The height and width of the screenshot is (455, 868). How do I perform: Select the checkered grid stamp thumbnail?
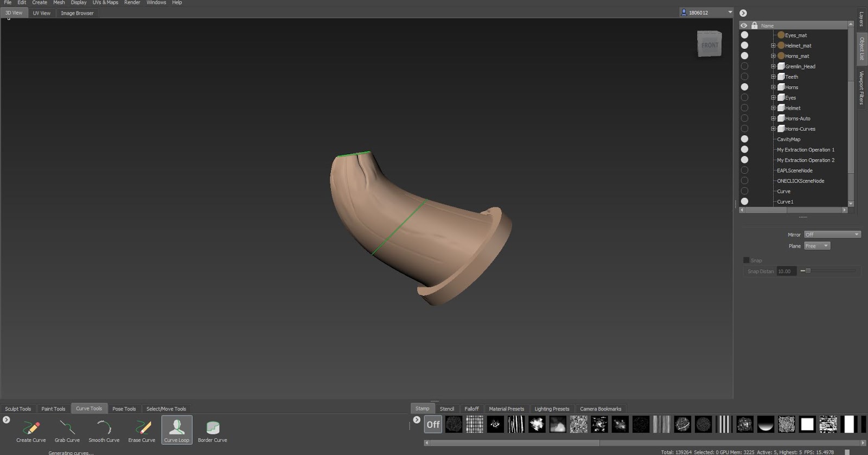[x=474, y=425]
